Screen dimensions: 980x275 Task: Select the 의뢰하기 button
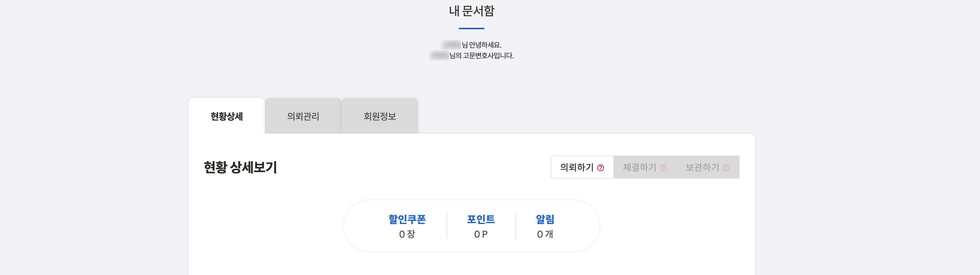tap(576, 167)
